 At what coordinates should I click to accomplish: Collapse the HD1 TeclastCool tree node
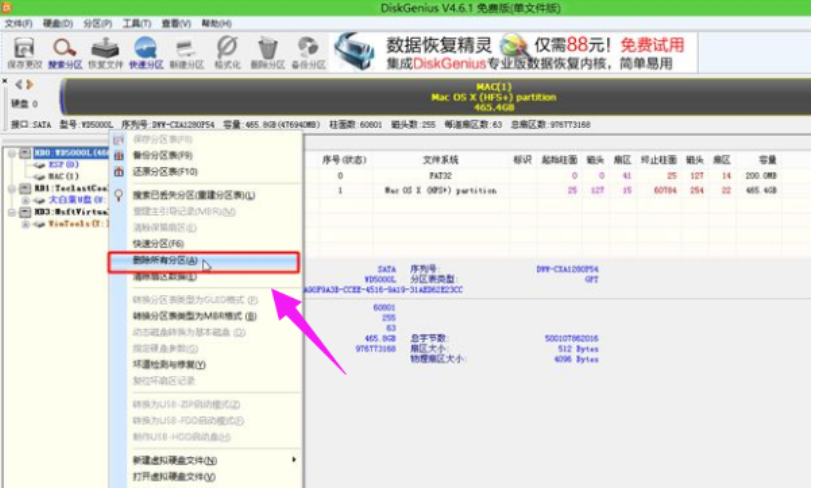(11, 188)
